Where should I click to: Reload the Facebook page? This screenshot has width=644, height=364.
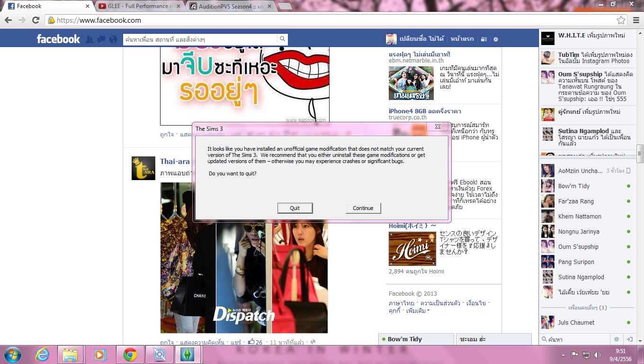coord(36,20)
